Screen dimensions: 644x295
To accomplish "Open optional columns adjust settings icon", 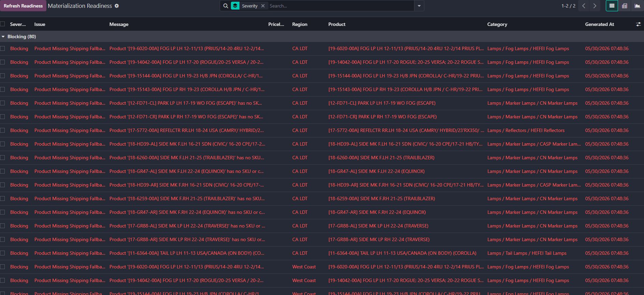I will (638, 24).
